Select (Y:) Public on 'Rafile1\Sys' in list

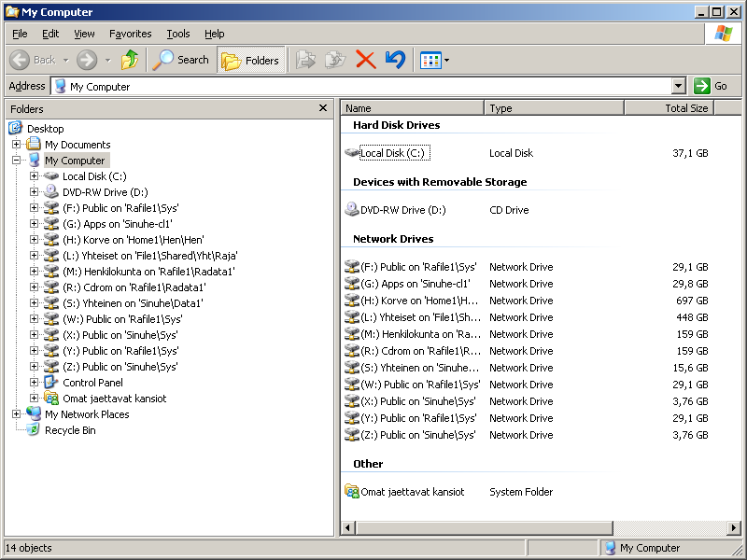click(x=418, y=418)
